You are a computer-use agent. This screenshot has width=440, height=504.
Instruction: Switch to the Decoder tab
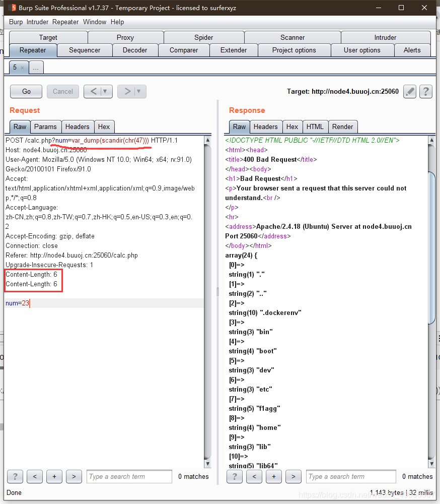(x=135, y=50)
